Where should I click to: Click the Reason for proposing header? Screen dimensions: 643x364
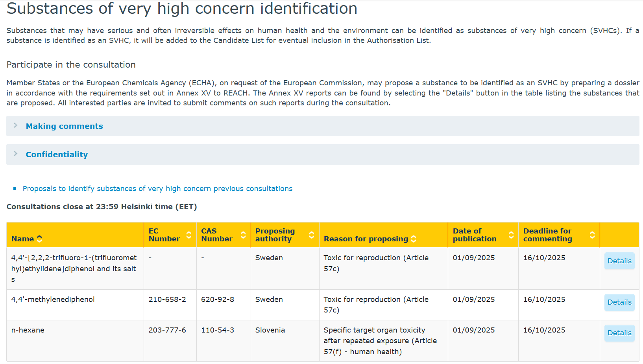[366, 239]
